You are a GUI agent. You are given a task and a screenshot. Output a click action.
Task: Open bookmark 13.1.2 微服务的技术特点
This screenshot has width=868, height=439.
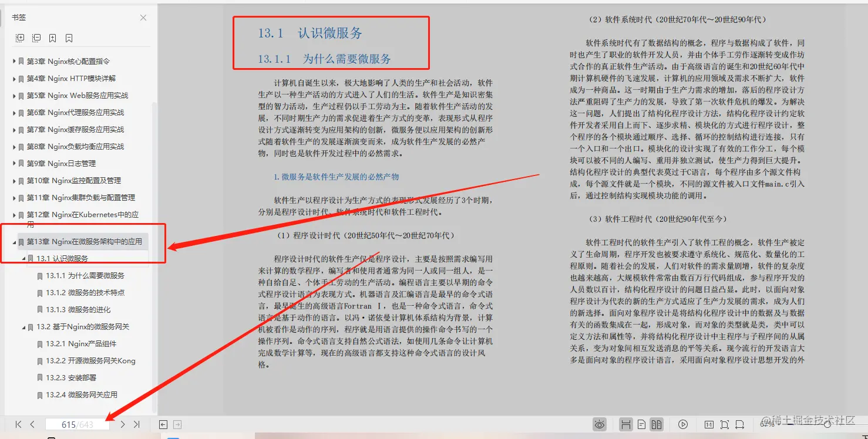coord(85,292)
